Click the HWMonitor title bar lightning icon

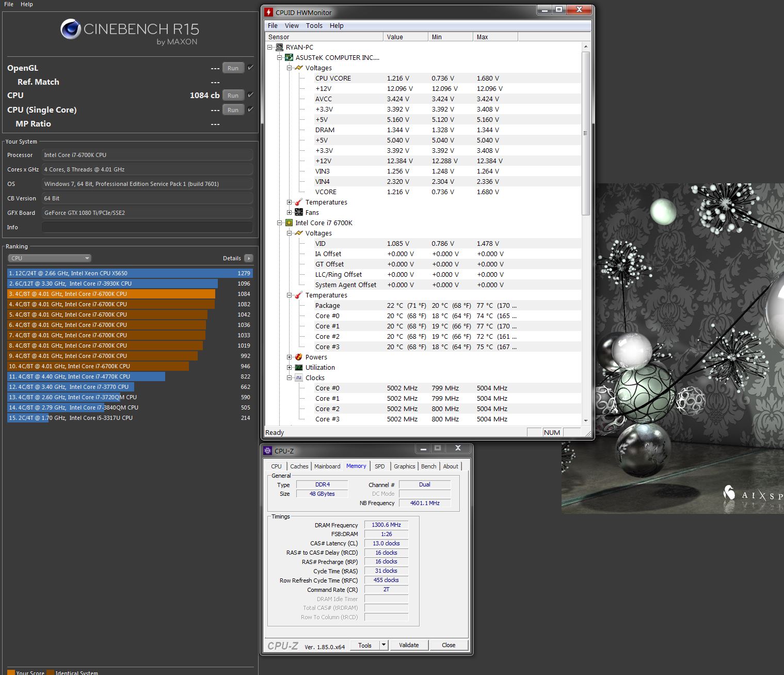[x=268, y=12]
